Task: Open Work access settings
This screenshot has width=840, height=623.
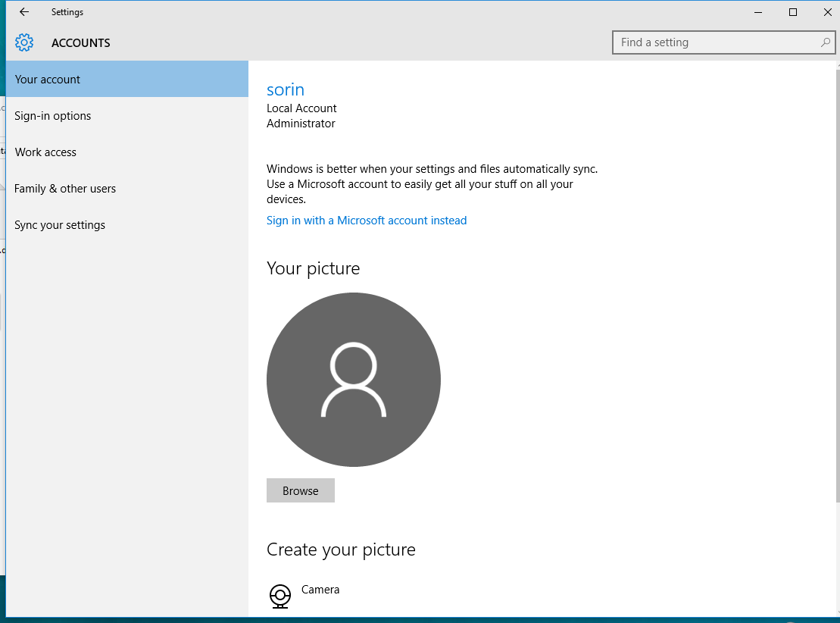Action: tap(45, 152)
